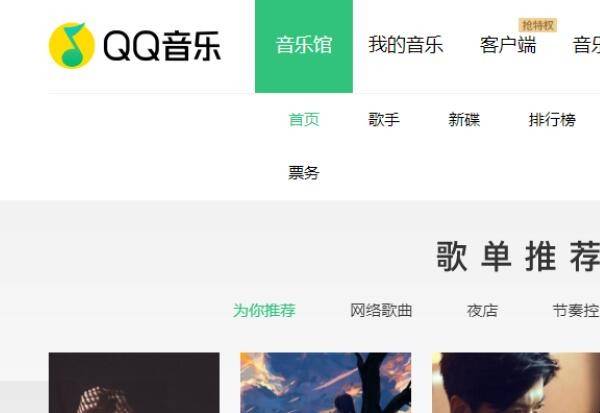Click the 歌单推荐 section heading
The height and width of the screenshot is (413, 600).
[x=518, y=256]
